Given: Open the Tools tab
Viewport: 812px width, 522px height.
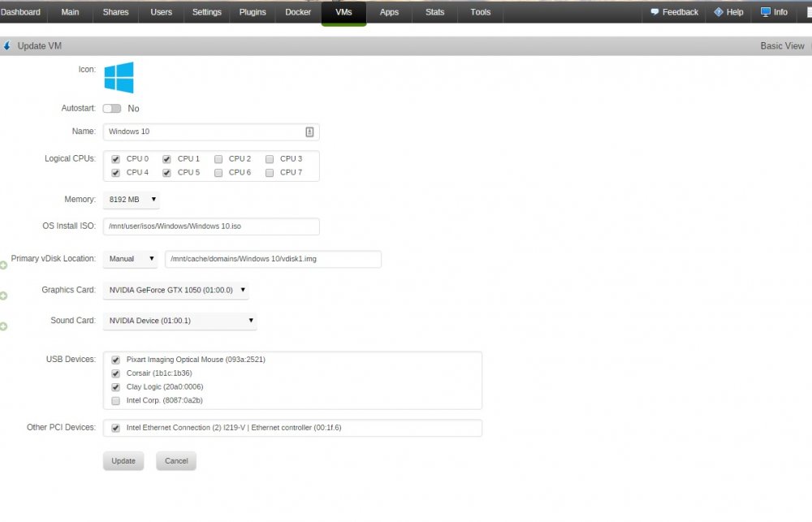Looking at the screenshot, I should pos(480,12).
